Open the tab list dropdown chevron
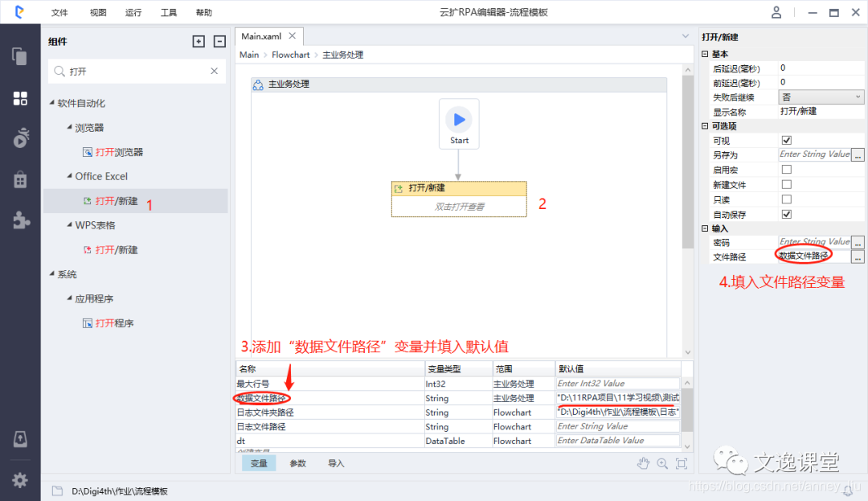868x501 pixels. click(686, 36)
